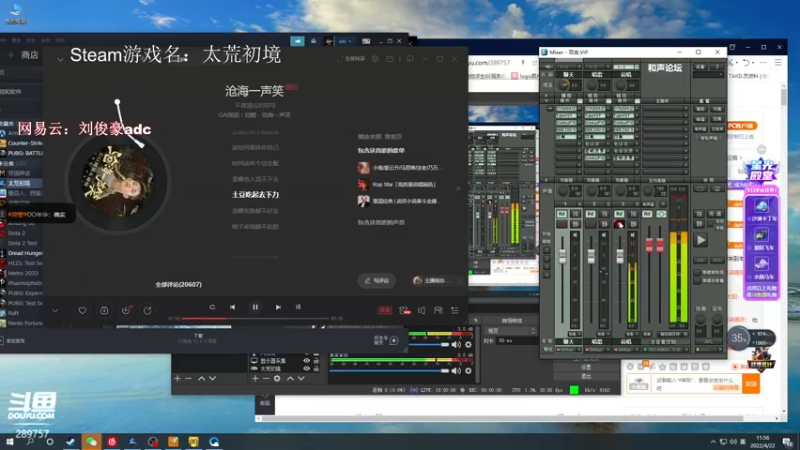Image resolution: width=800 pixels, height=450 pixels.
Task: Click the chat input field in browser
Action: point(696,384)
